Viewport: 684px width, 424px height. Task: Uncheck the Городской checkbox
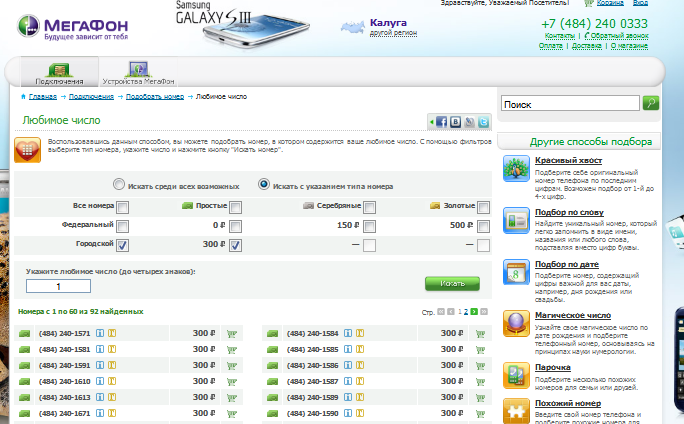click(123, 245)
